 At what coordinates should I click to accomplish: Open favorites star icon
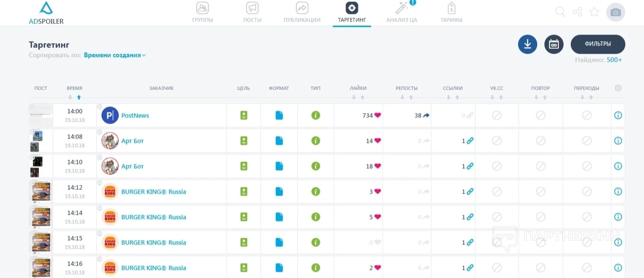pyautogui.click(x=594, y=12)
